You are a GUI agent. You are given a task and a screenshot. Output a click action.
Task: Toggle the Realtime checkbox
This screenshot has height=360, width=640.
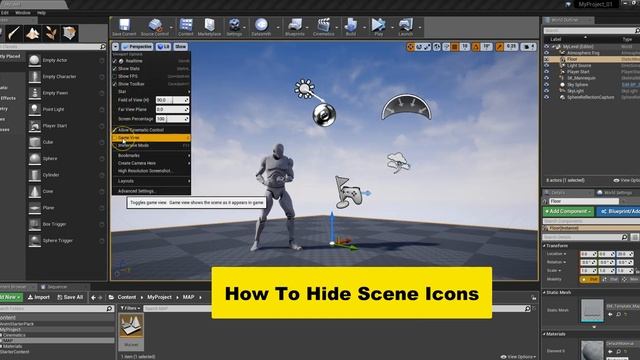pos(115,61)
